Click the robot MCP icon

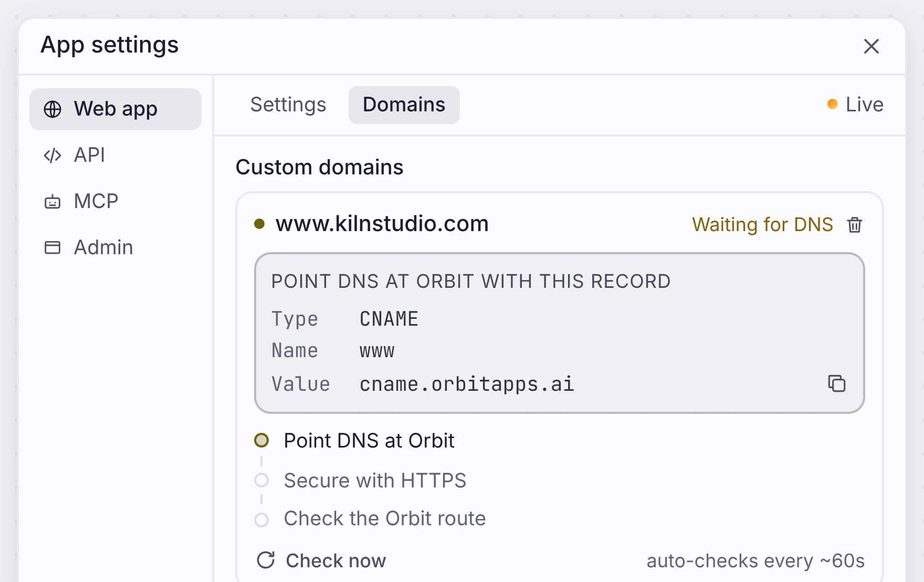(52, 202)
